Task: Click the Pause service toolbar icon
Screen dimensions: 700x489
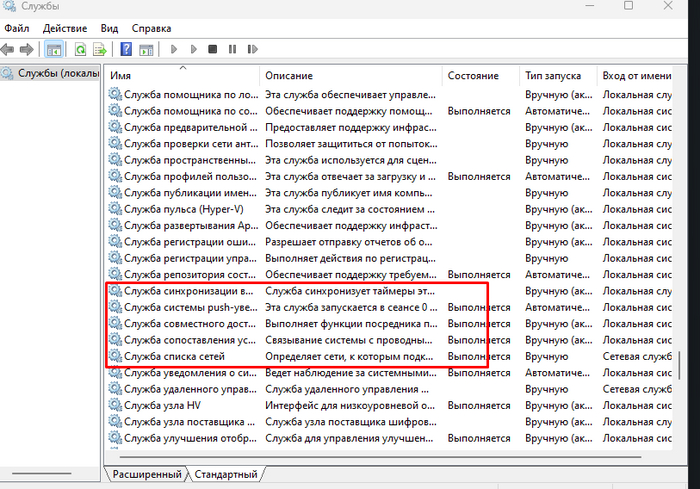Action: [232, 49]
